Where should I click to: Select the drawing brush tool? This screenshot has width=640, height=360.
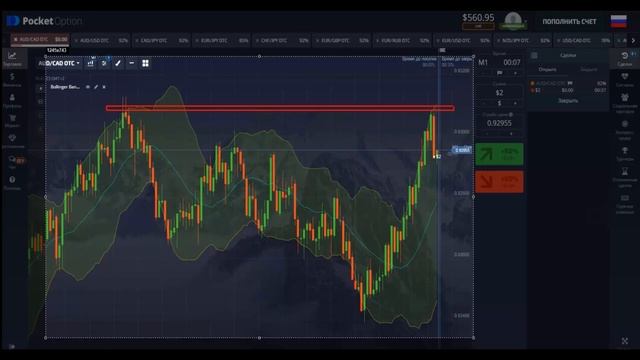118,63
